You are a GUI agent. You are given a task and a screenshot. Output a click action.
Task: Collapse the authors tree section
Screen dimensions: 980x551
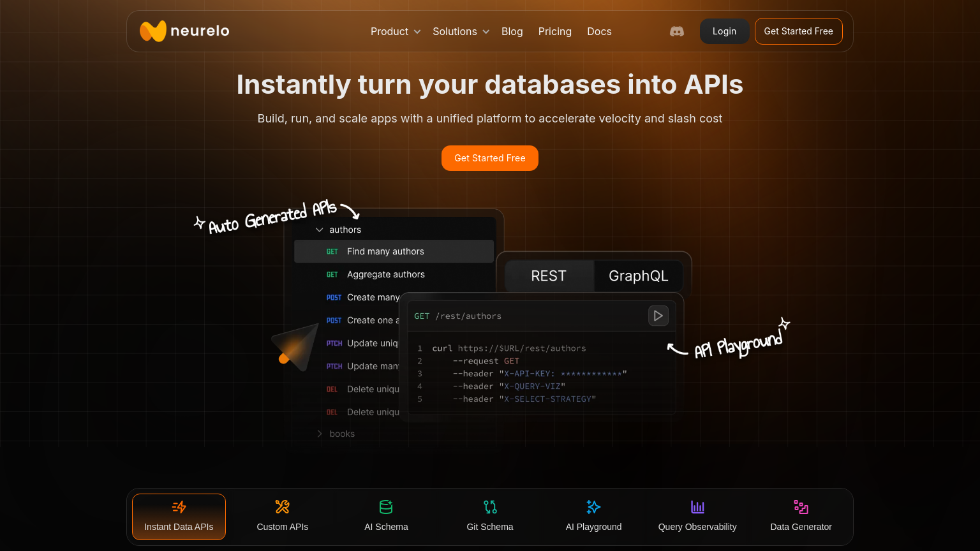click(x=320, y=230)
